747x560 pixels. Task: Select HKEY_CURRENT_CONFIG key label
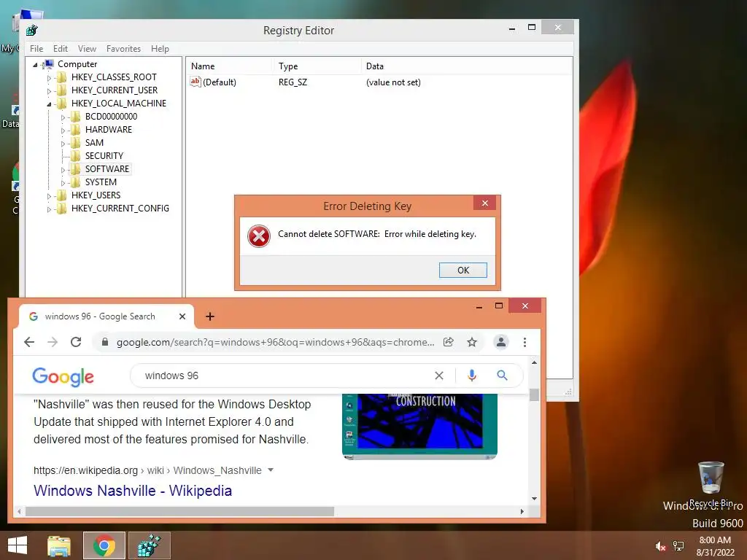(120, 208)
